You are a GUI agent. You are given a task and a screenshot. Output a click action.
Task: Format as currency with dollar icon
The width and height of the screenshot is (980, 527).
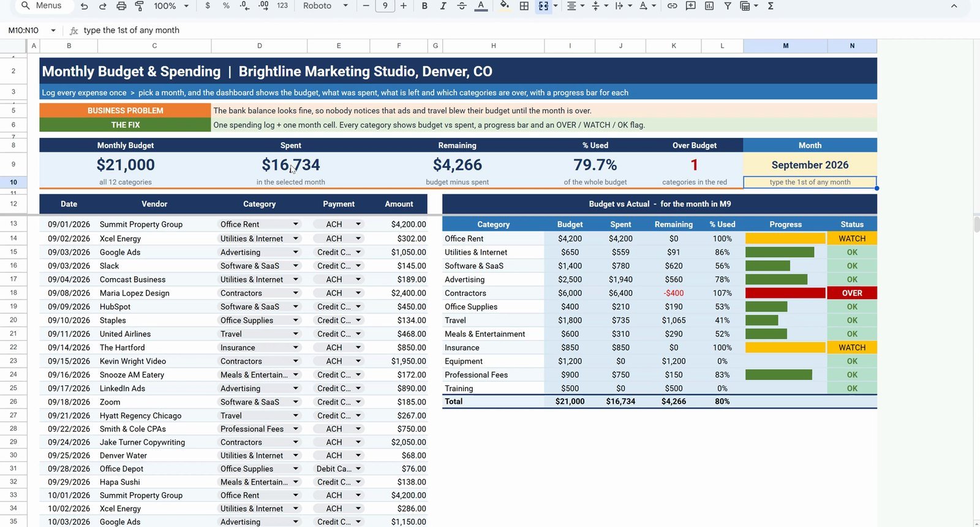coord(208,6)
